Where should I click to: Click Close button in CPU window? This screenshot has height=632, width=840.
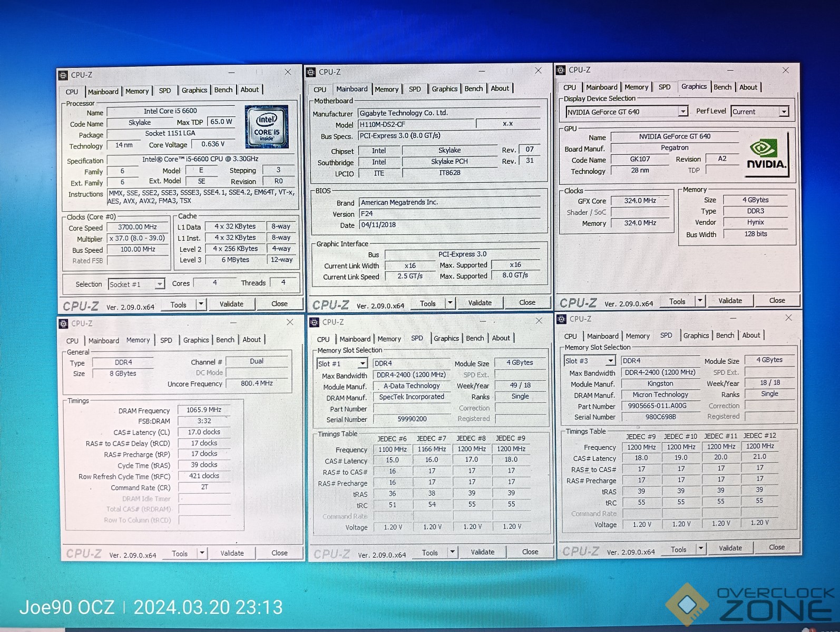(279, 304)
